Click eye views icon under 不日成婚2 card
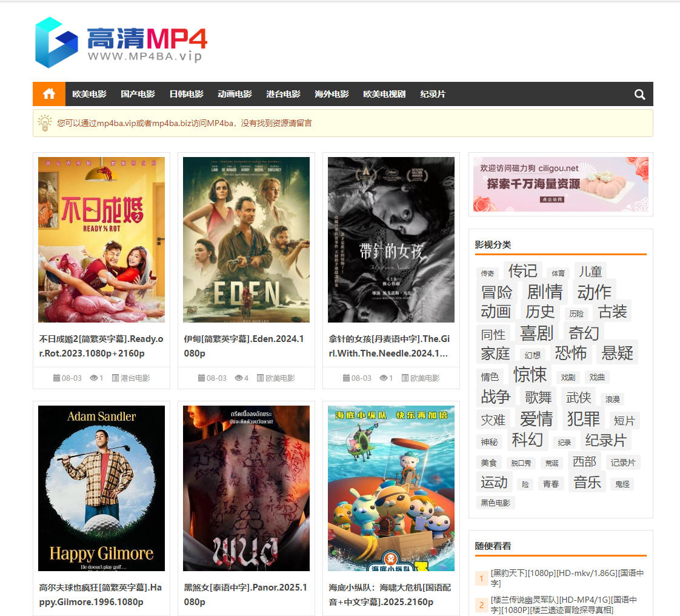Screen dimensions: 680x616 pos(94,378)
